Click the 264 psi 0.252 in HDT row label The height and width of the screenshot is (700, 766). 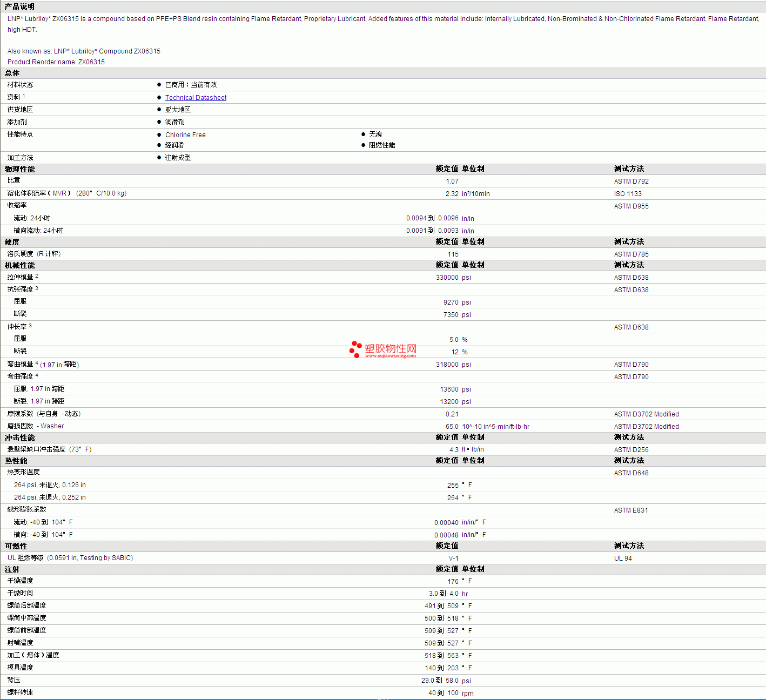(x=50, y=497)
